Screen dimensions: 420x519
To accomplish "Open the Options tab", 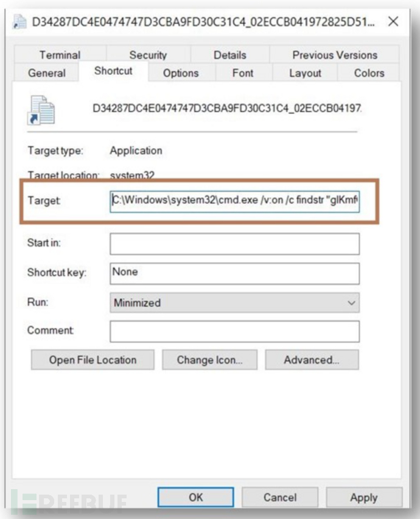I will pos(181,73).
